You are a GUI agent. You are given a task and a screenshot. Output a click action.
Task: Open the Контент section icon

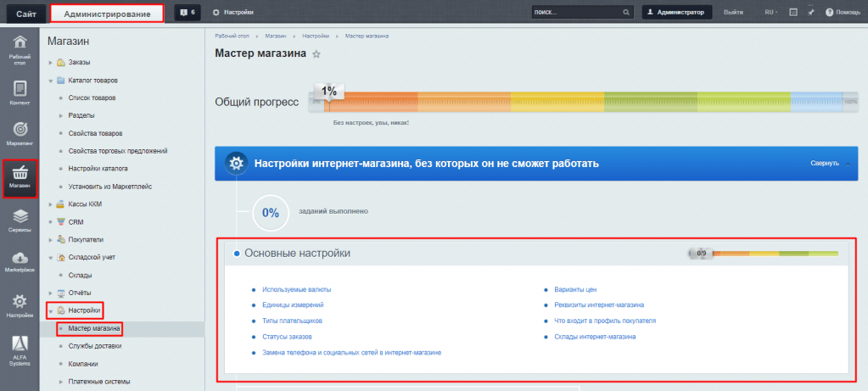20,92
